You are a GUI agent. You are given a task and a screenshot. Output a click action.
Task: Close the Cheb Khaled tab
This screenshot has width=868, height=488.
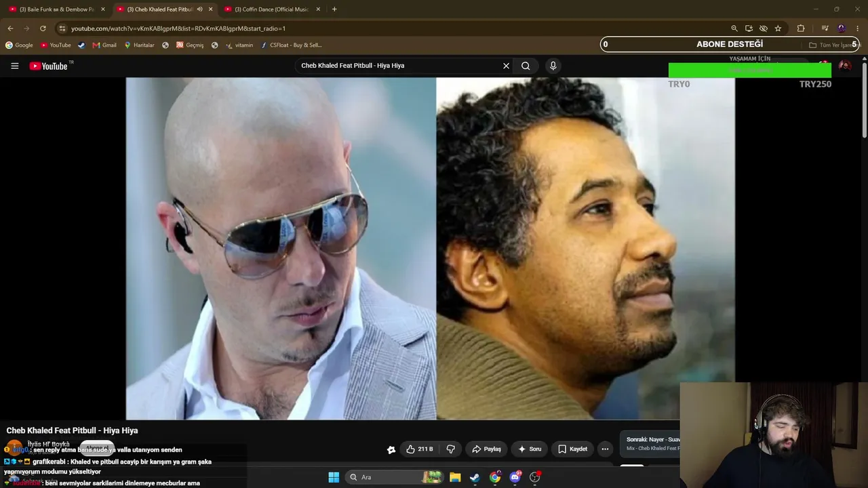210,9
